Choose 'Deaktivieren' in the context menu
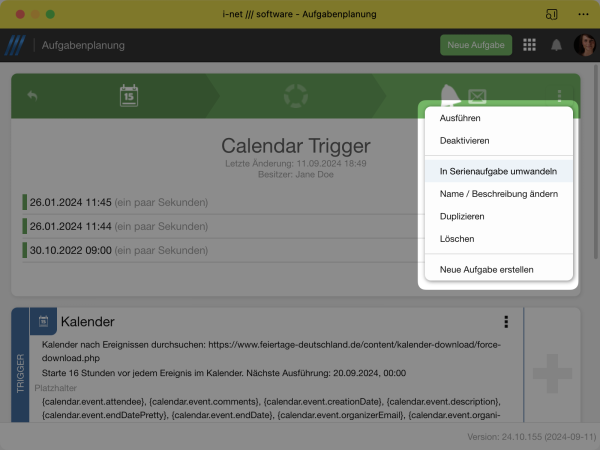 (464, 142)
